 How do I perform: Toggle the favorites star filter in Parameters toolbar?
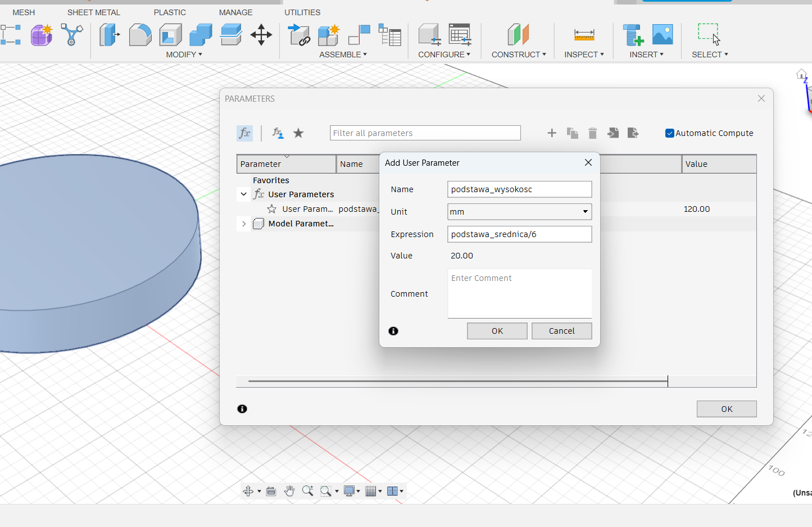pos(298,133)
